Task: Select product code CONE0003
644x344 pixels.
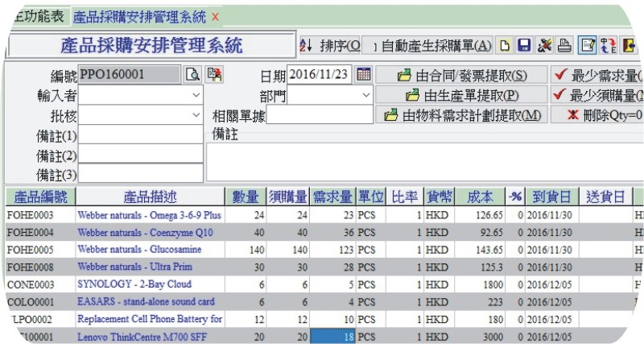Action: click(x=31, y=284)
